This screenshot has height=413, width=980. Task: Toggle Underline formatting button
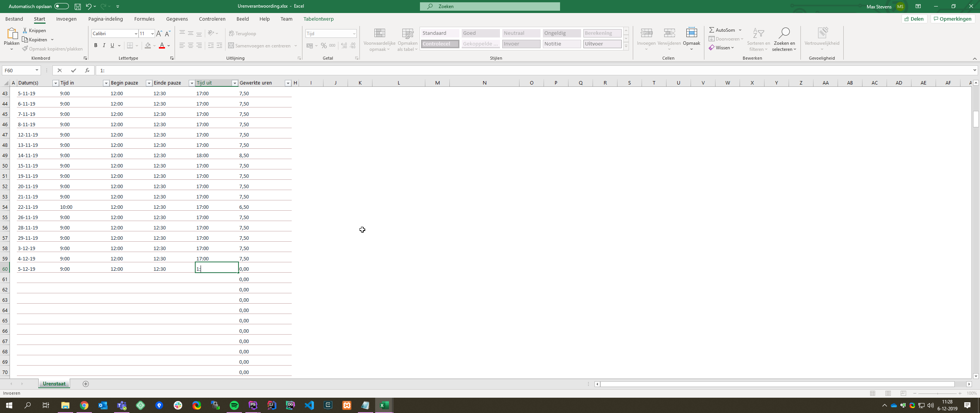[x=112, y=46]
